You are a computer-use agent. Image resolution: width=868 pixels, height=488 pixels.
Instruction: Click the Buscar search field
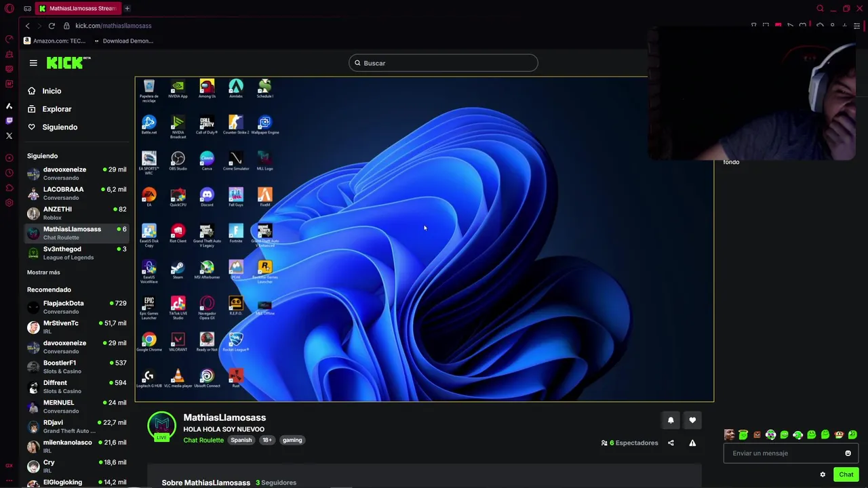point(443,63)
